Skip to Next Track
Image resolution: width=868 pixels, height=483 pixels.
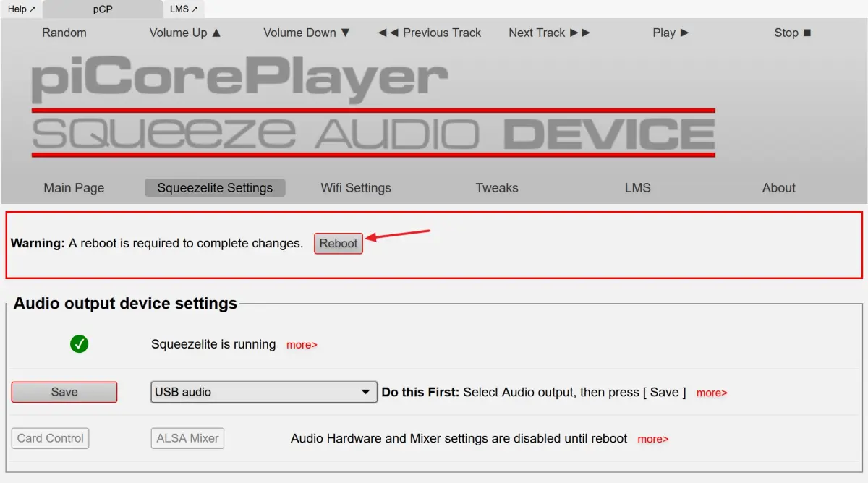[550, 33]
